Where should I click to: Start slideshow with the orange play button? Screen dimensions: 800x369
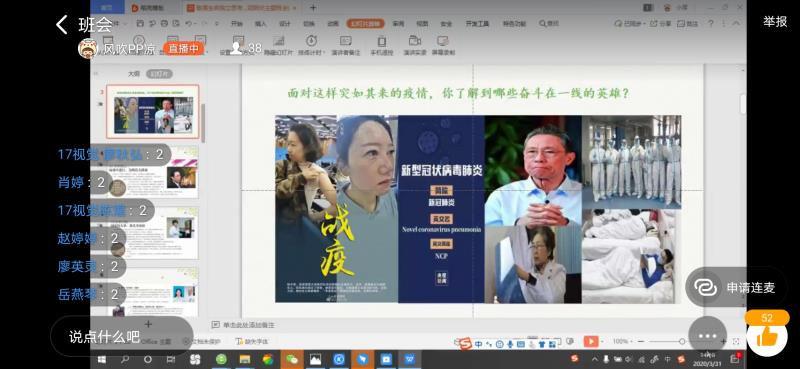[x=590, y=341]
